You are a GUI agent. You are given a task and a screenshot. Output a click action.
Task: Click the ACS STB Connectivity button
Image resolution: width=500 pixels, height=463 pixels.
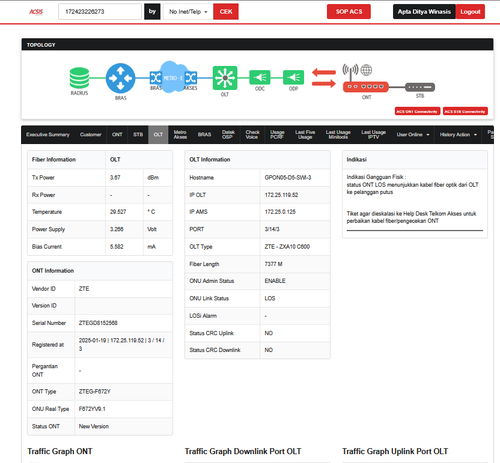pos(465,111)
